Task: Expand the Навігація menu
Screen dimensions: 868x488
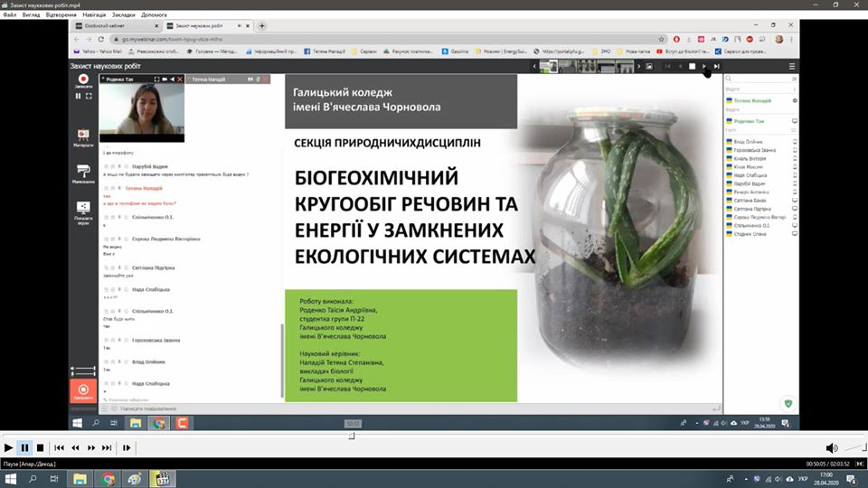Action: pos(94,15)
